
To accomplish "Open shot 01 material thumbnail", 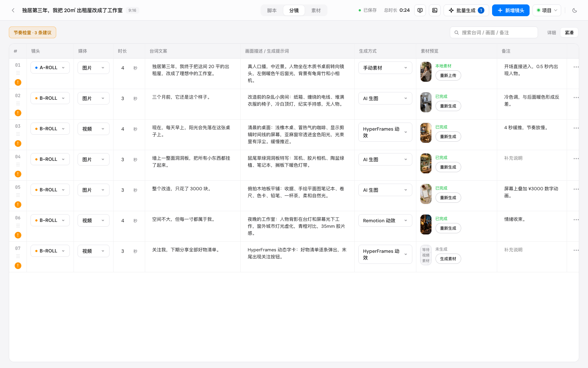I will (x=426, y=72).
